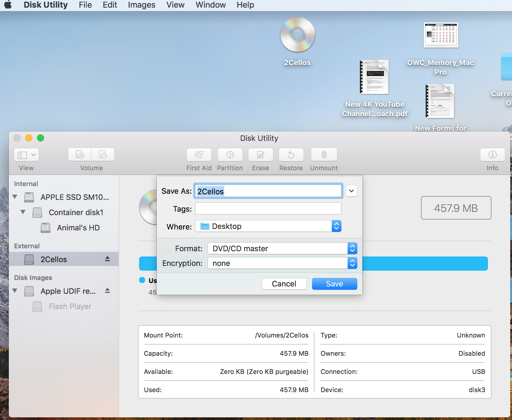Click the Connection USB value

click(x=479, y=372)
